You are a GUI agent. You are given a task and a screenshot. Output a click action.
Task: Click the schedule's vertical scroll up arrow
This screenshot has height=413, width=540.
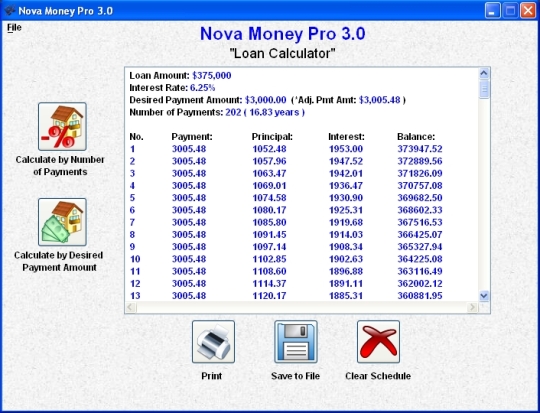(484, 73)
